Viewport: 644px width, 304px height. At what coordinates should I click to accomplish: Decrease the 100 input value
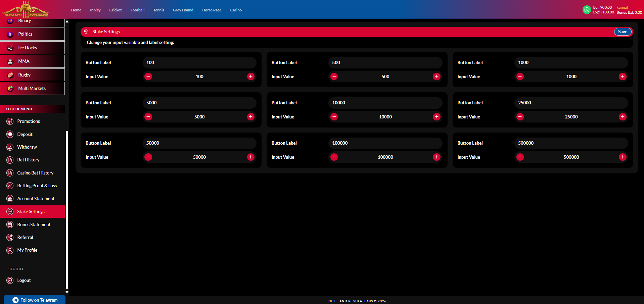pyautogui.click(x=148, y=77)
